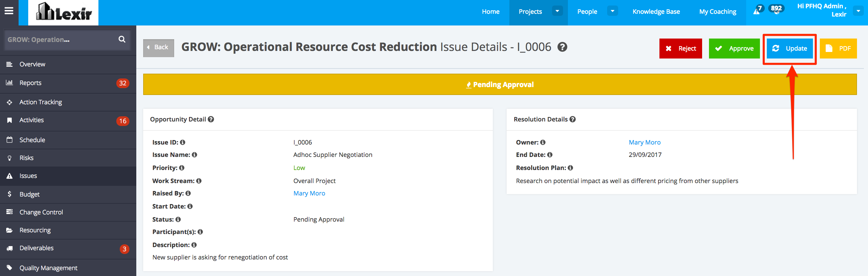
Task: Open Quality Management in the sidebar
Action: click(68, 268)
